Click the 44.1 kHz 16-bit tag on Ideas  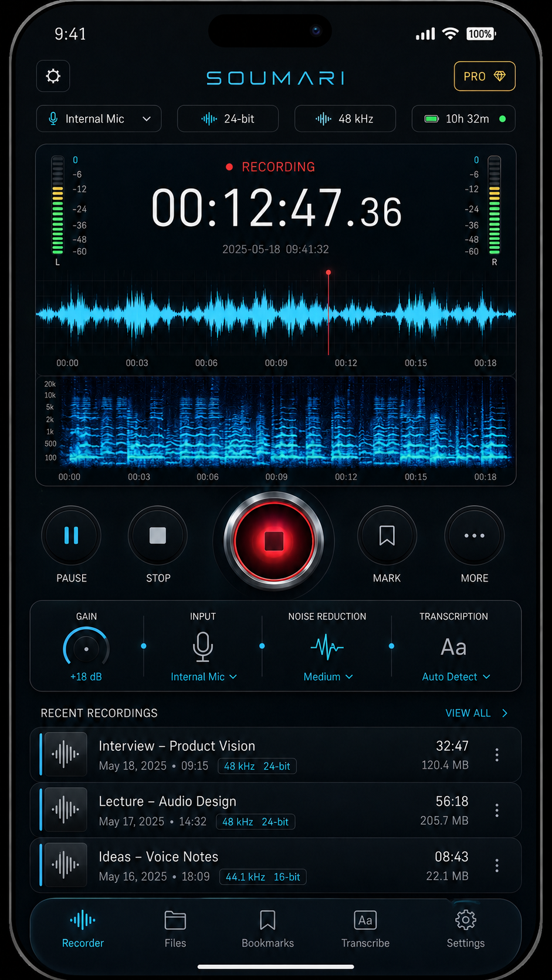click(263, 877)
